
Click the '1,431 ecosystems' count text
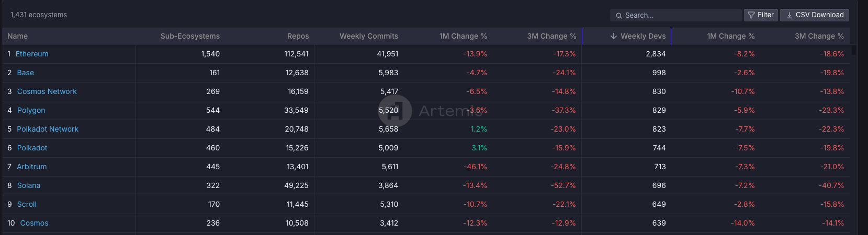click(39, 15)
